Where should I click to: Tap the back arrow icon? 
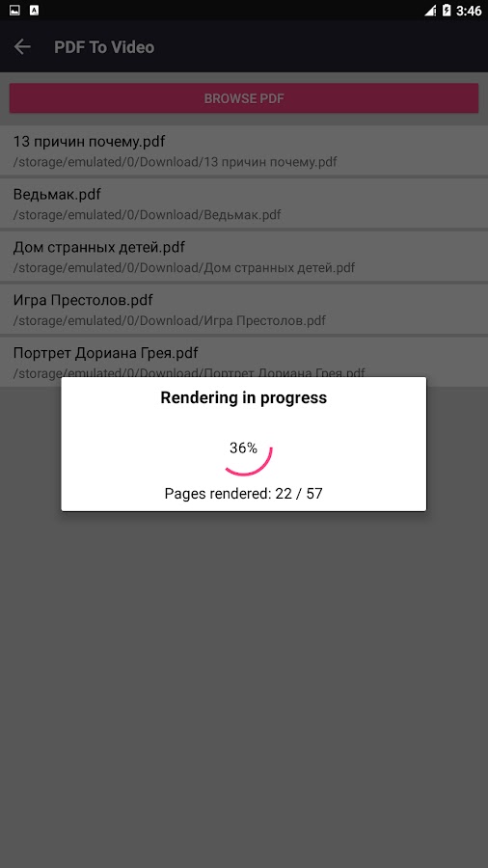(22, 47)
